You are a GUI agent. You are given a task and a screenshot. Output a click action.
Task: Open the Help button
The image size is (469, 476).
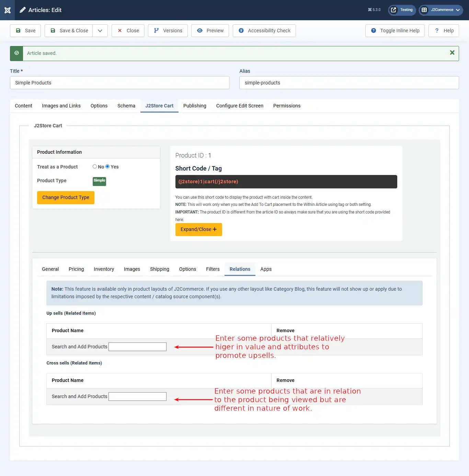pos(444,31)
